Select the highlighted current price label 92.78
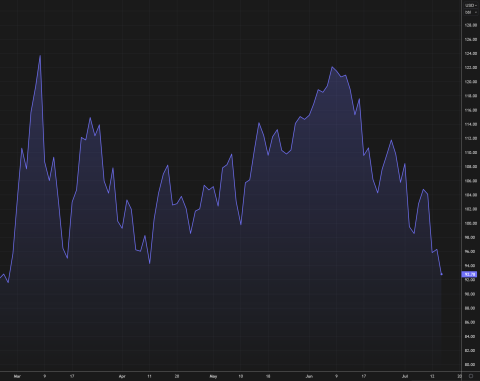The width and height of the screenshot is (480, 381). pyautogui.click(x=469, y=274)
